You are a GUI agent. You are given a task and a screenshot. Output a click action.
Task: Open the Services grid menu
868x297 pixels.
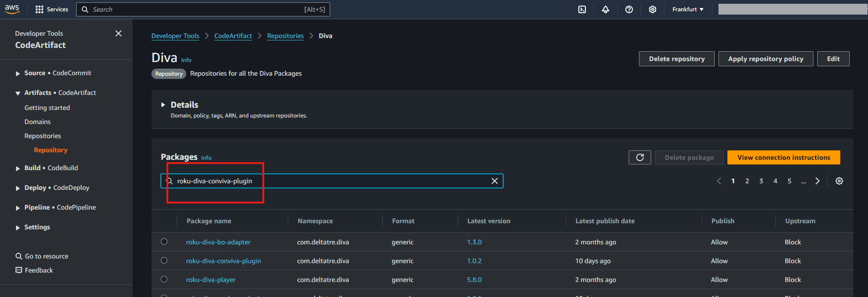coord(52,9)
